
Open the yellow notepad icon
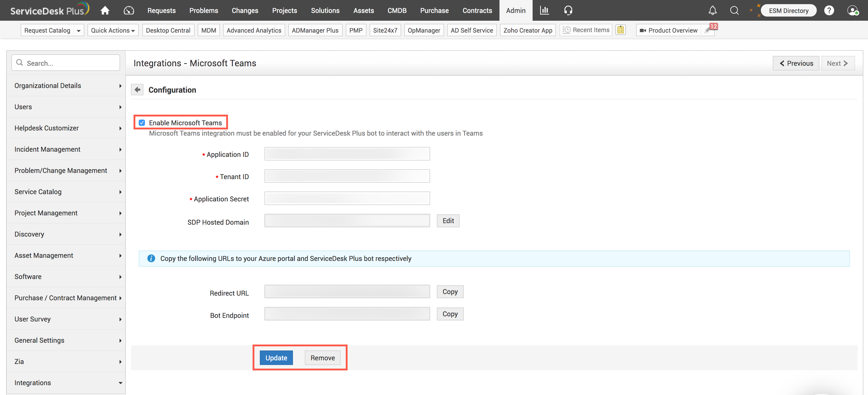pos(620,30)
